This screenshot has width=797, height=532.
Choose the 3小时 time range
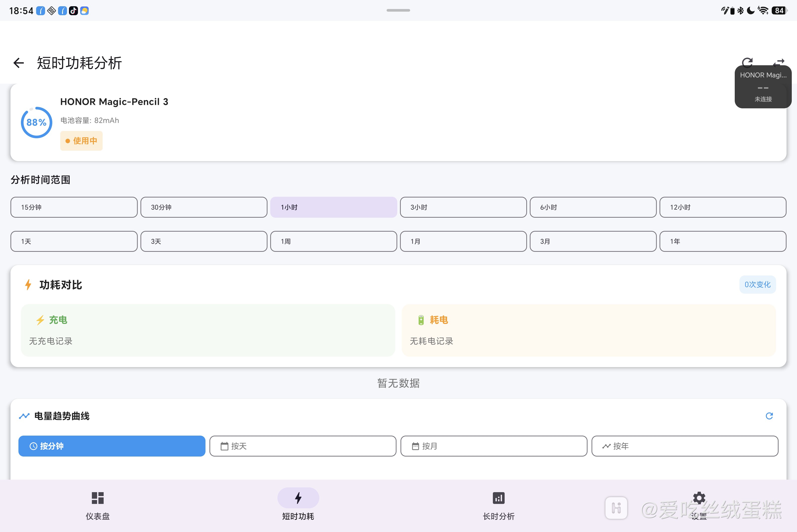coord(464,207)
